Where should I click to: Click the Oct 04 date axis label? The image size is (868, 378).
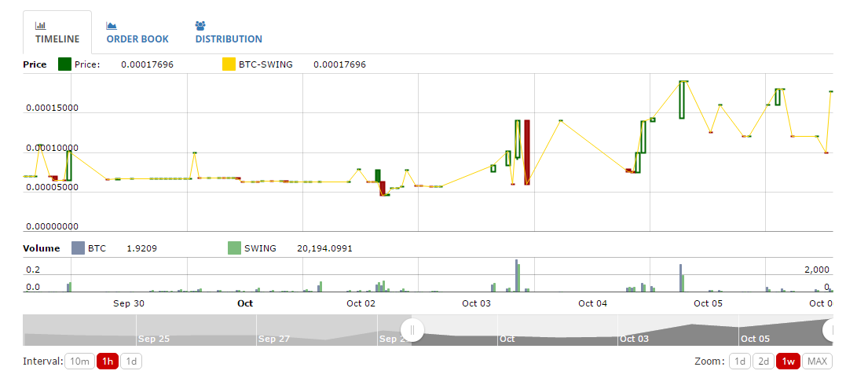592,303
